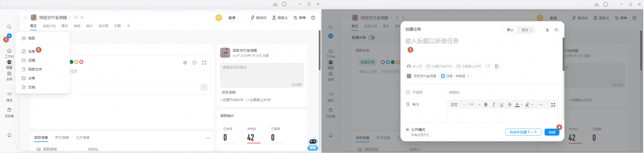Viewport: 644px width, 153px height.
Task: Switch to 知识库 tab in left window
Action: click(x=103, y=26)
